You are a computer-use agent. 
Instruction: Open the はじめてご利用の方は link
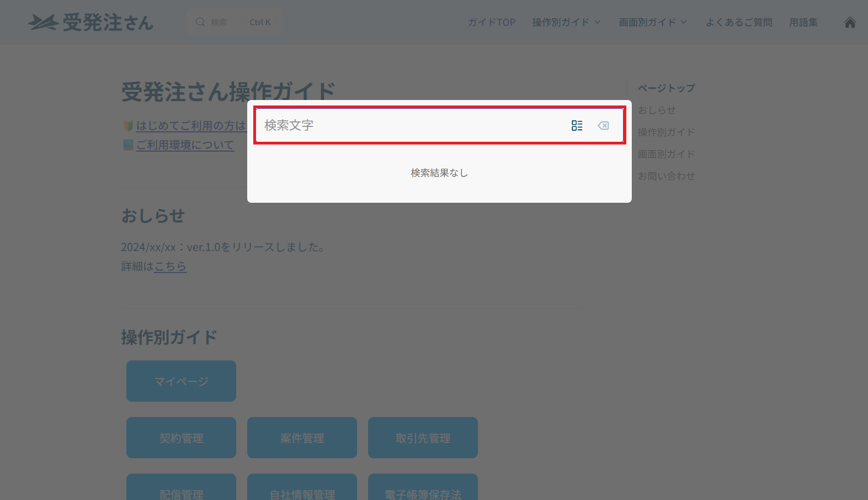(191, 126)
